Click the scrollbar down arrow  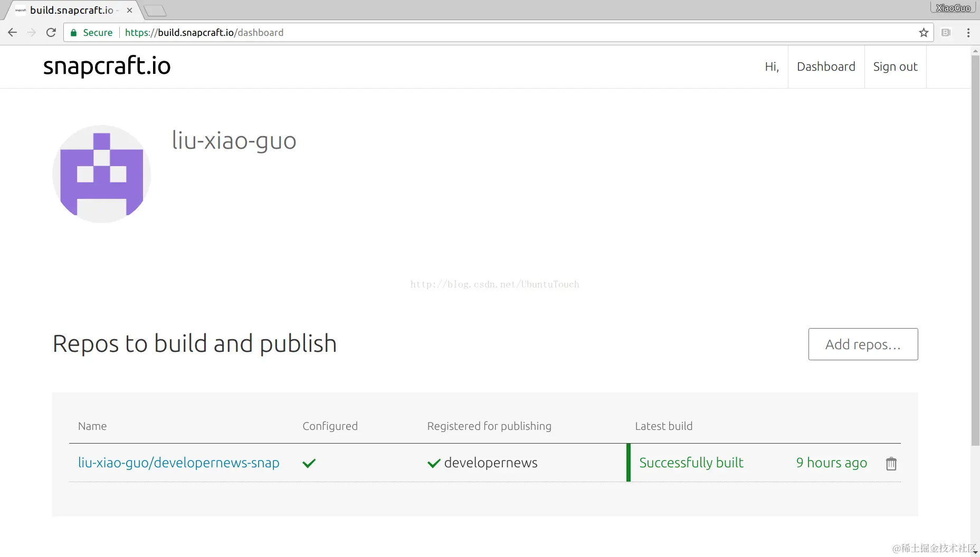[x=975, y=552]
